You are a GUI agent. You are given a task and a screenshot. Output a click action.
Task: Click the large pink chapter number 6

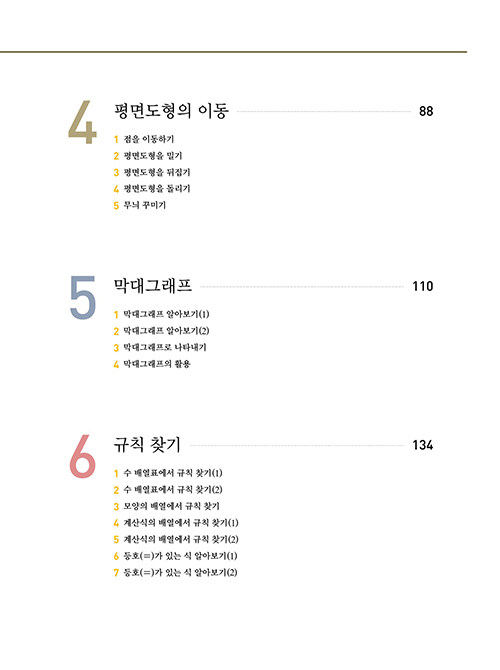tap(82, 456)
